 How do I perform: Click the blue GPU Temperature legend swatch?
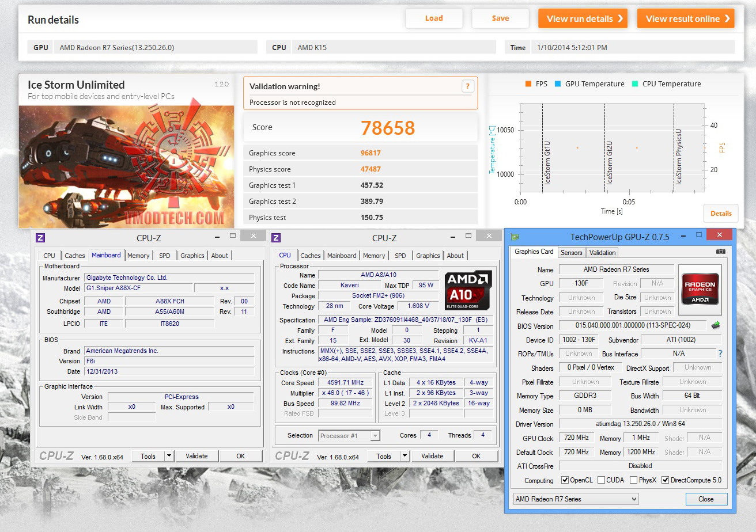(x=558, y=84)
